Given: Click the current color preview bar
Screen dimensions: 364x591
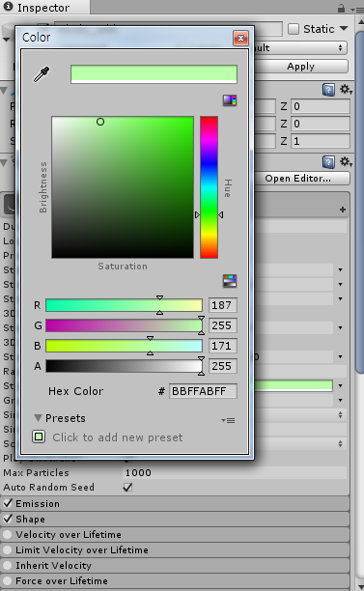Looking at the screenshot, I should point(154,73).
